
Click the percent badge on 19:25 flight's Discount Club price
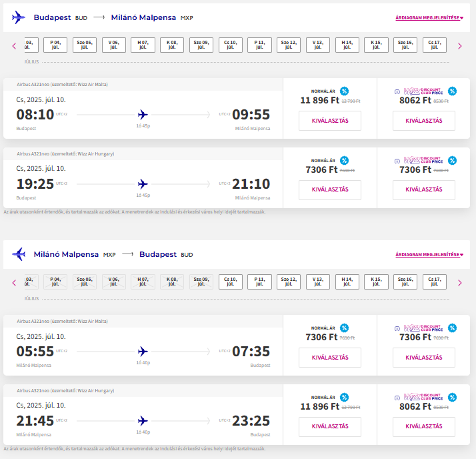452,161
